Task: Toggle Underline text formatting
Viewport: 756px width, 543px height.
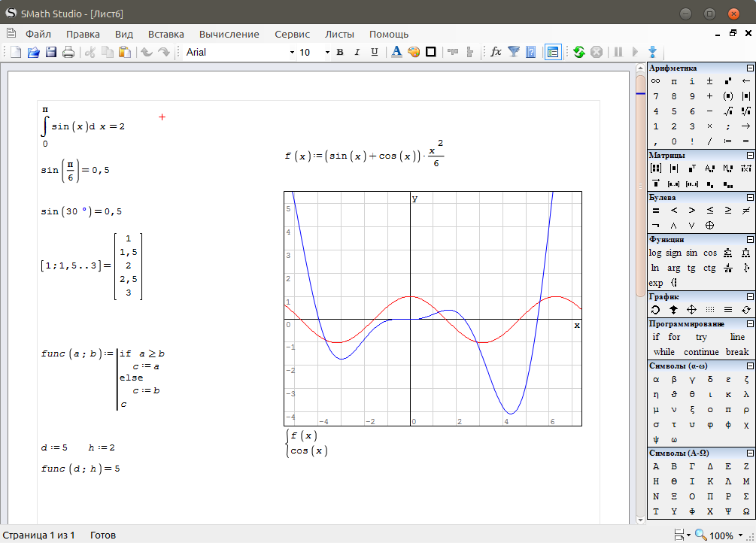Action: [x=373, y=52]
